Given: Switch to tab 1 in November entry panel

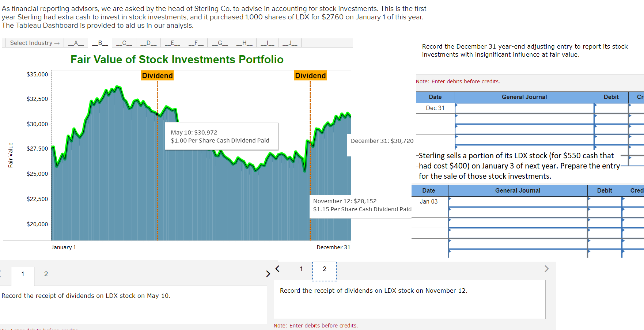Looking at the screenshot, I should tap(301, 269).
